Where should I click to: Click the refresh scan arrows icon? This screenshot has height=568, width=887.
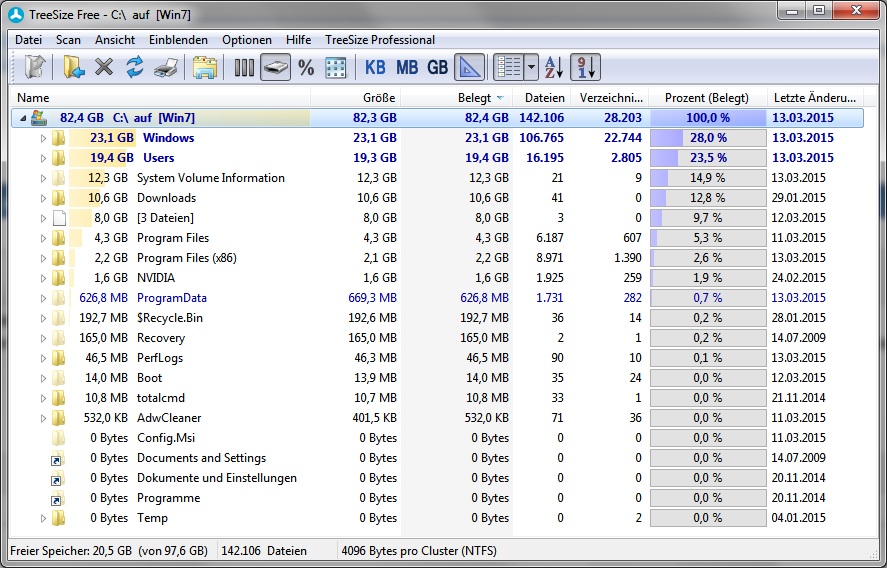click(x=135, y=67)
